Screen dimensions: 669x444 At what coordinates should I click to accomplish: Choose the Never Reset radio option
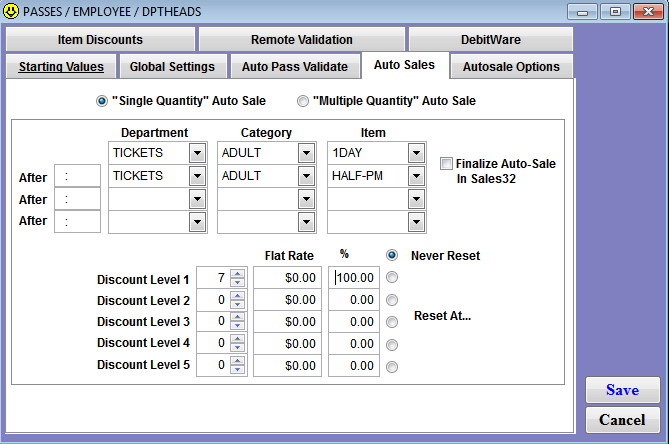click(392, 255)
